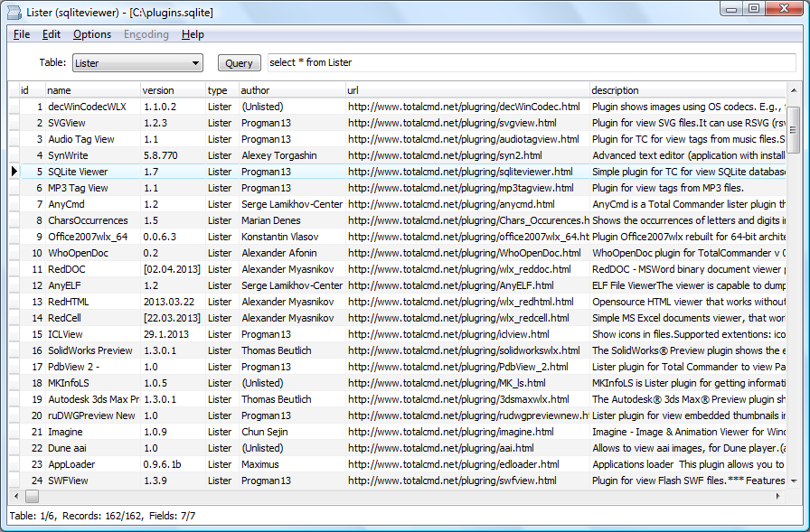810x532 pixels.
Task: Select the Office2007wlx_64 name cell
Action: pos(92,237)
